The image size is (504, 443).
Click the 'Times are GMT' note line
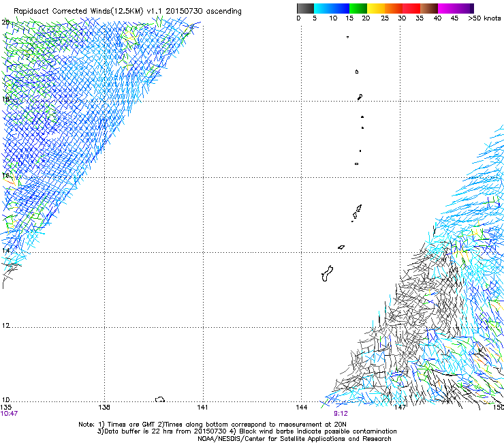(212, 425)
